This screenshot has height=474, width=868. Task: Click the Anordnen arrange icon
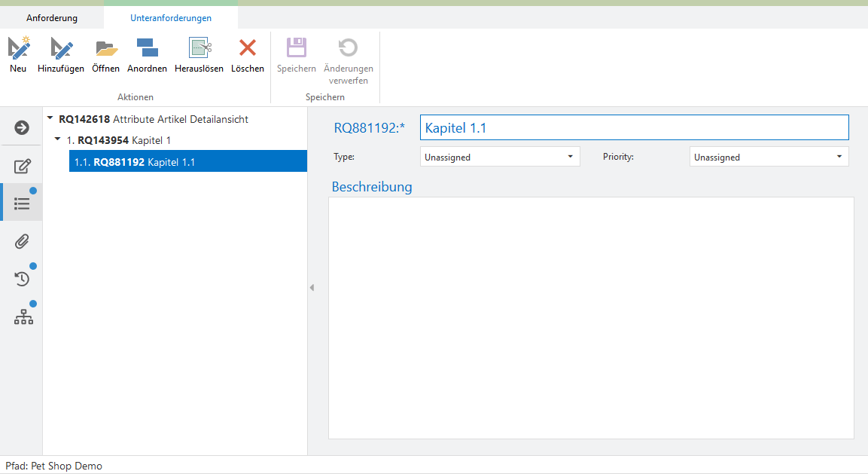click(x=147, y=49)
